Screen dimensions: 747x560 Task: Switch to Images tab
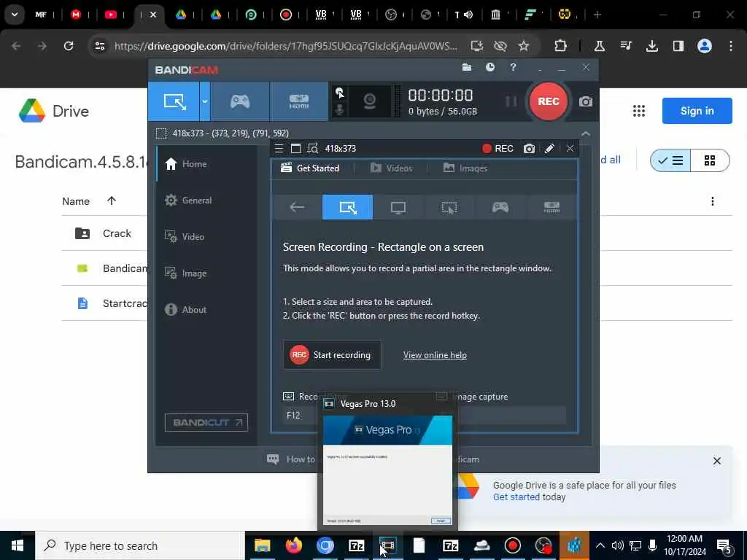coord(465,168)
